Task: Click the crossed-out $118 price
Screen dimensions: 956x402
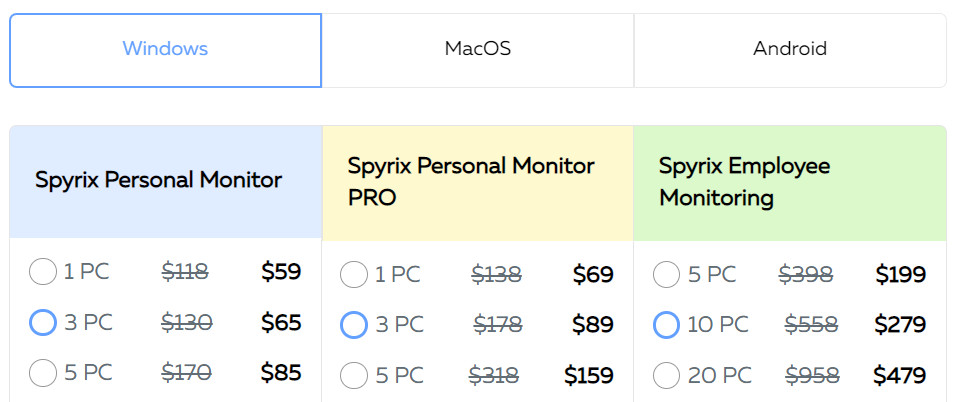Action: 185,272
